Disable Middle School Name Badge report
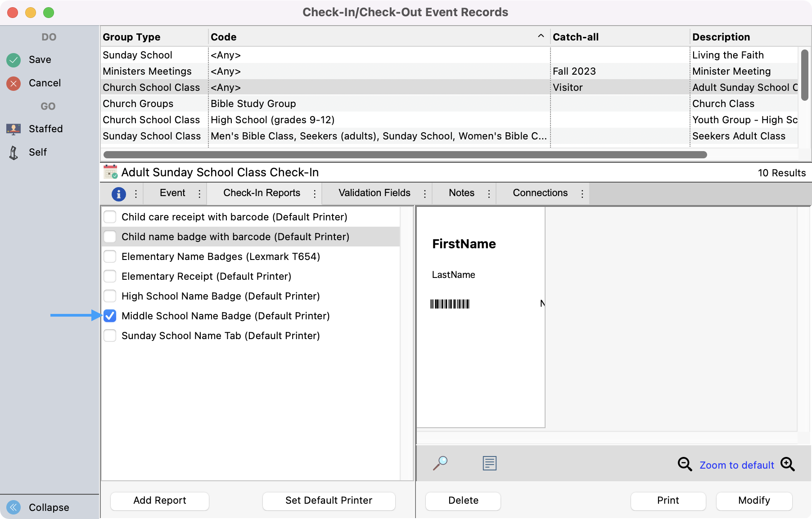 pos(109,316)
